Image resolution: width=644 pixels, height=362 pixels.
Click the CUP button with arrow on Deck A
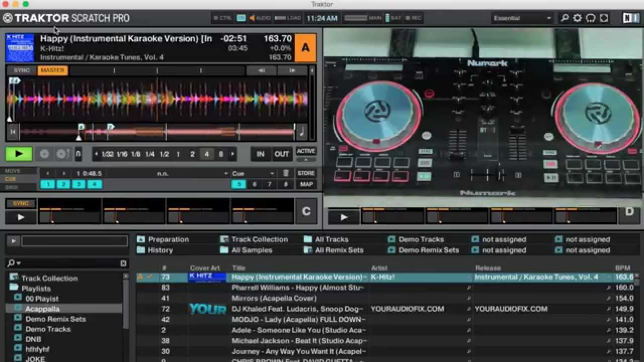pos(62,154)
